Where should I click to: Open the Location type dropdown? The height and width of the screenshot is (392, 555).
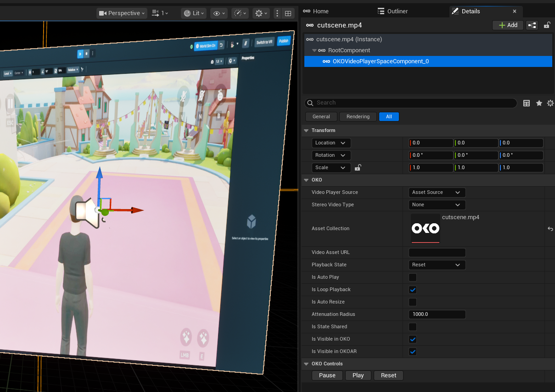point(331,143)
